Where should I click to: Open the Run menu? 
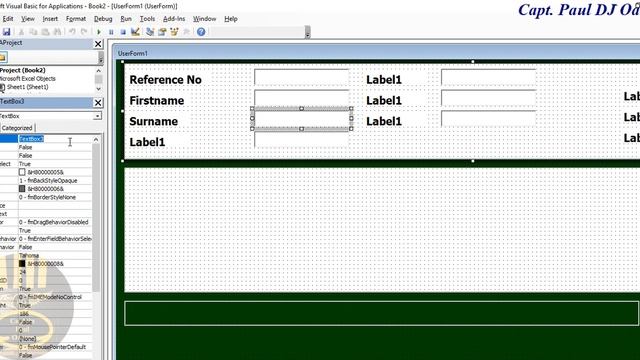tap(126, 19)
